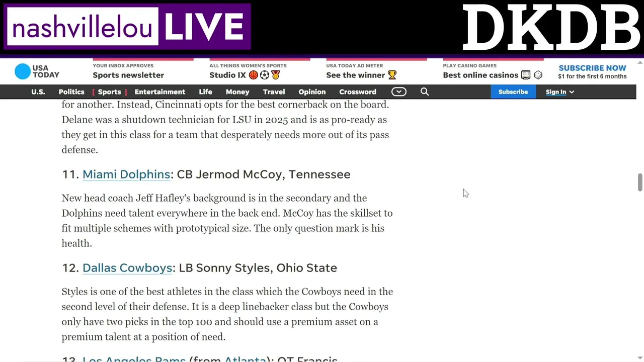
Task: Open the Money section
Action: coord(237,92)
